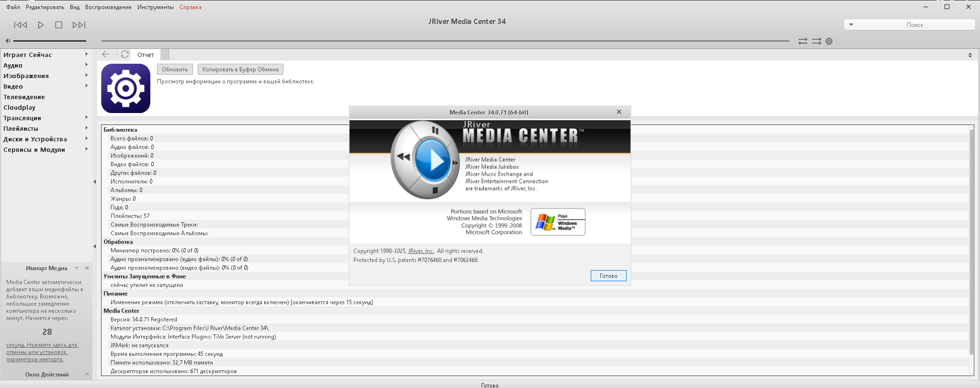
Task: Mute audio using the speaker icon
Action: pyautogui.click(x=8, y=41)
